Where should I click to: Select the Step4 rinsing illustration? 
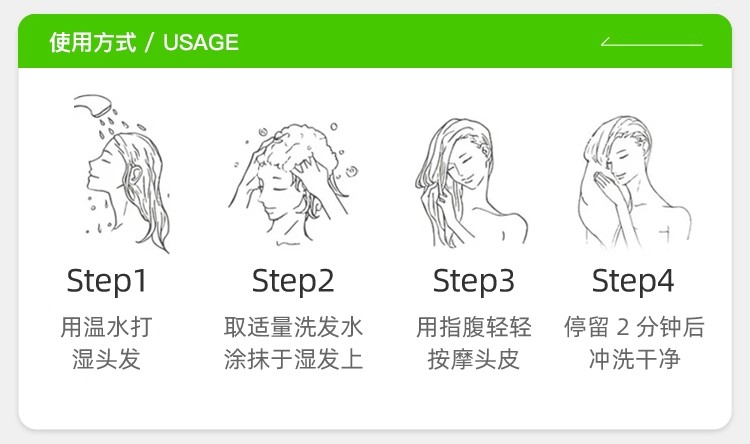635,183
